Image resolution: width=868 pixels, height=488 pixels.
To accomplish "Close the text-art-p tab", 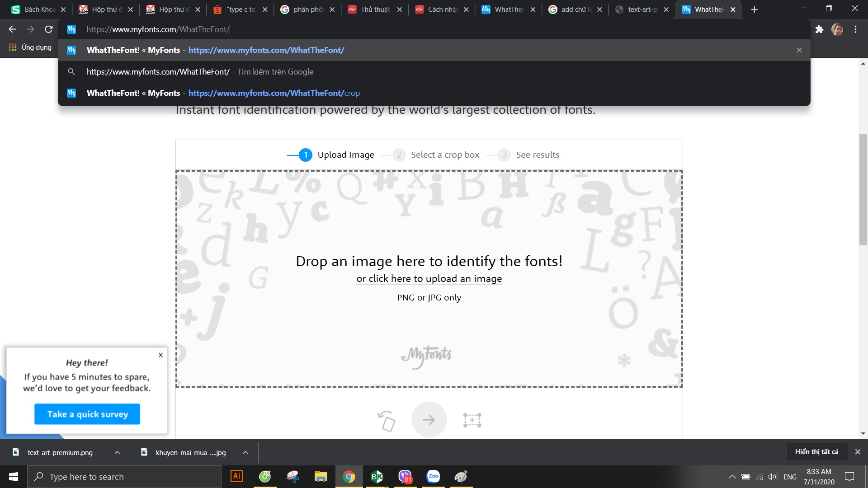I will (666, 9).
